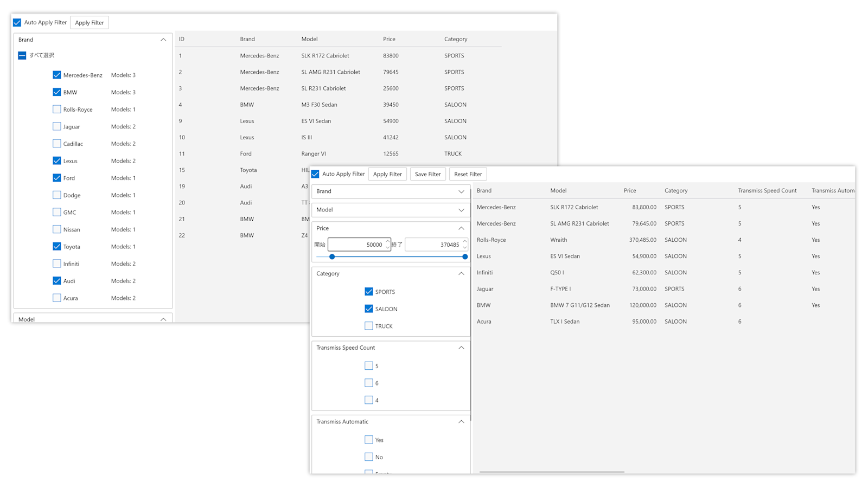
Task: Click the price slider's right handle
Action: [465, 256]
